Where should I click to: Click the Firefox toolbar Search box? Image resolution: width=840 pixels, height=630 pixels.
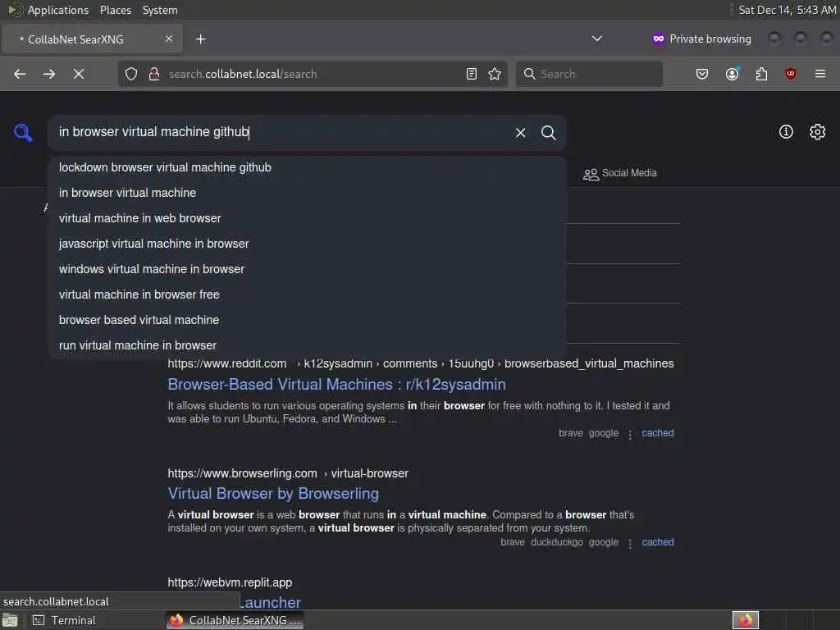pyautogui.click(x=589, y=74)
